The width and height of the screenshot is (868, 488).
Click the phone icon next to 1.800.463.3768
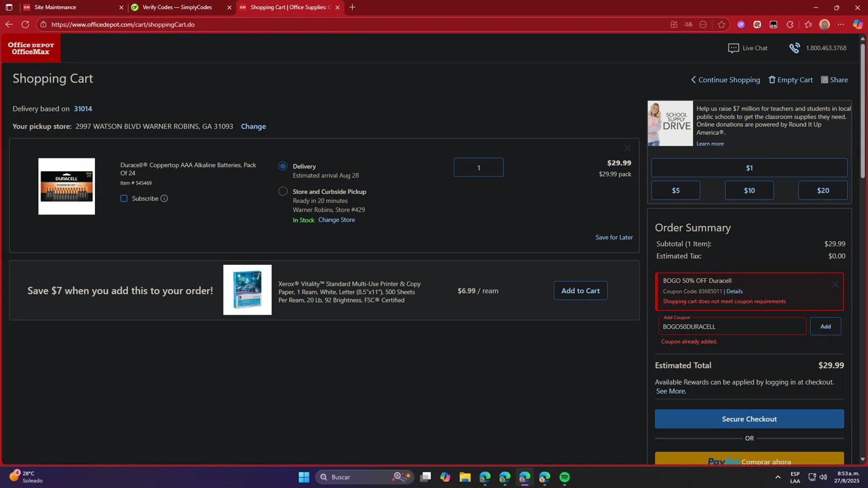click(795, 48)
